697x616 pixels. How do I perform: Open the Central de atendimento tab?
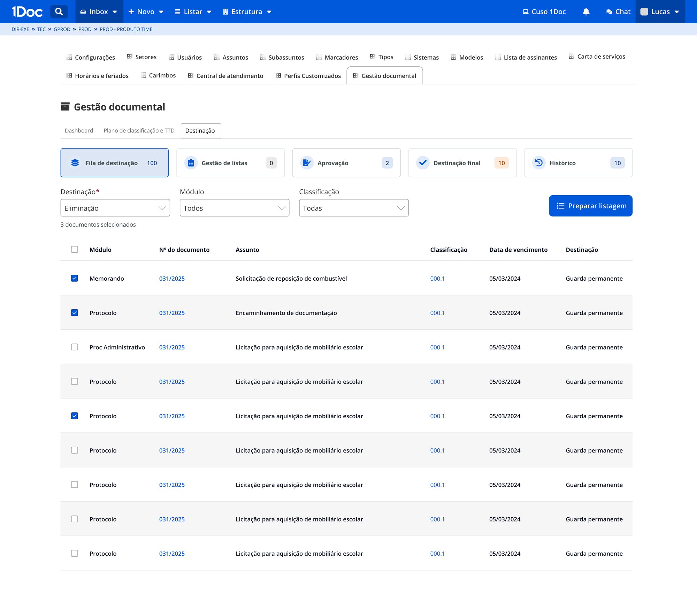pos(225,76)
